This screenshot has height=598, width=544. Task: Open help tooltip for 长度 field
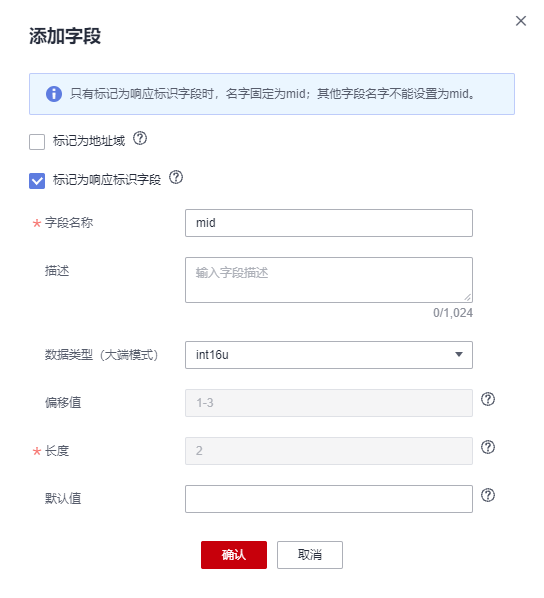pyautogui.click(x=488, y=447)
